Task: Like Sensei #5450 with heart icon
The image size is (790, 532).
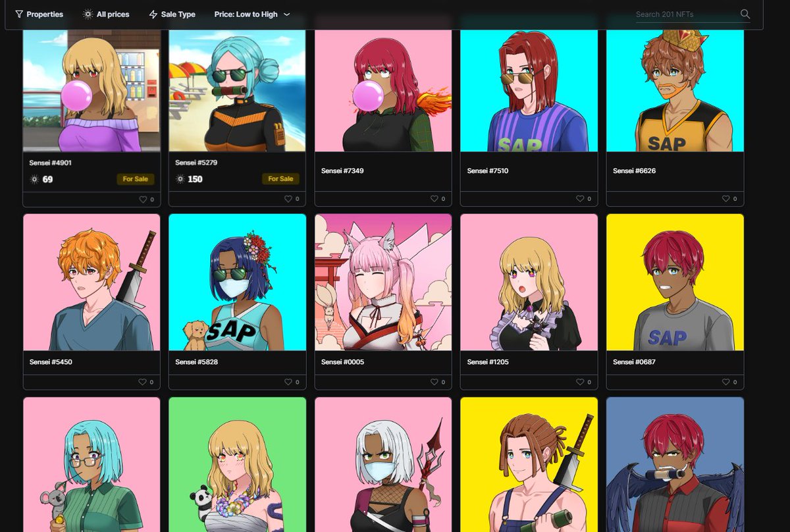Action: (x=142, y=382)
